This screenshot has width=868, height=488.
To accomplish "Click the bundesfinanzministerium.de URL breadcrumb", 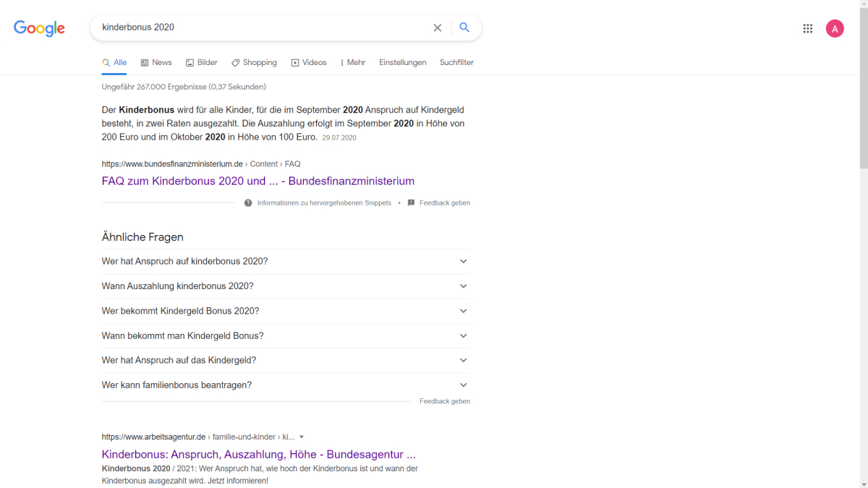I will click(x=201, y=164).
